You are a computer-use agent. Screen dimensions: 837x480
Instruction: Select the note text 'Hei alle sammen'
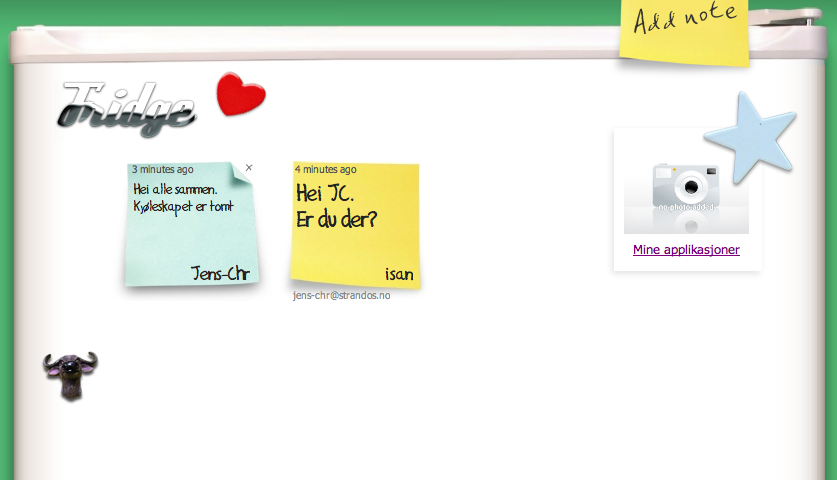[x=175, y=189]
